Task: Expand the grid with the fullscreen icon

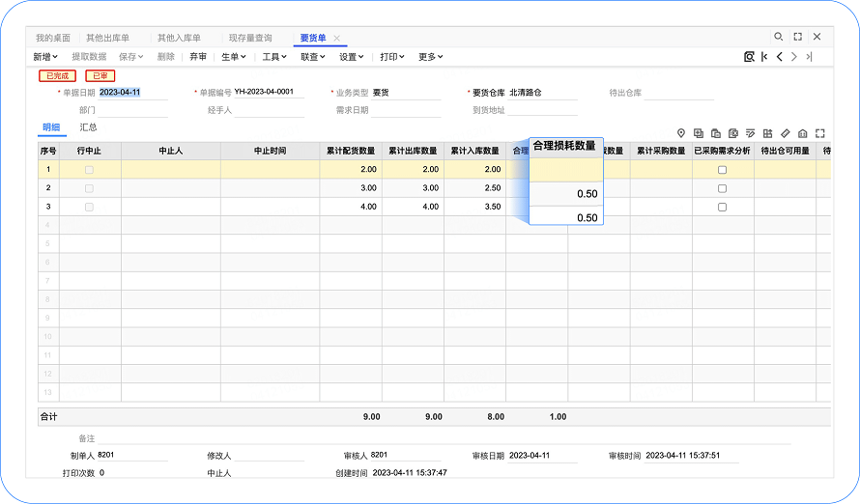Action: (820, 133)
